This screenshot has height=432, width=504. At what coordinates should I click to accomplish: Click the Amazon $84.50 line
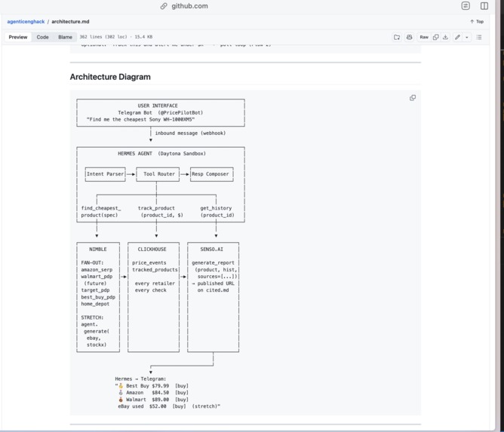pos(153,393)
